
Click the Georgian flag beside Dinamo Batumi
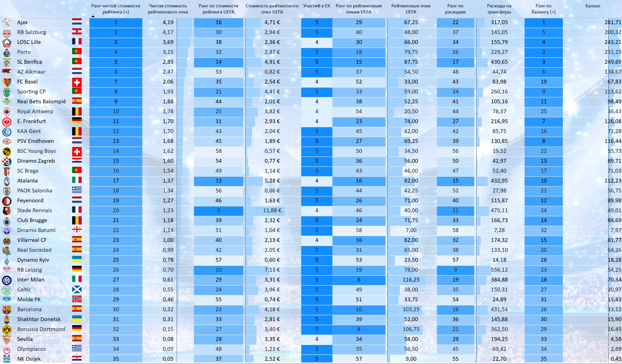point(77,229)
